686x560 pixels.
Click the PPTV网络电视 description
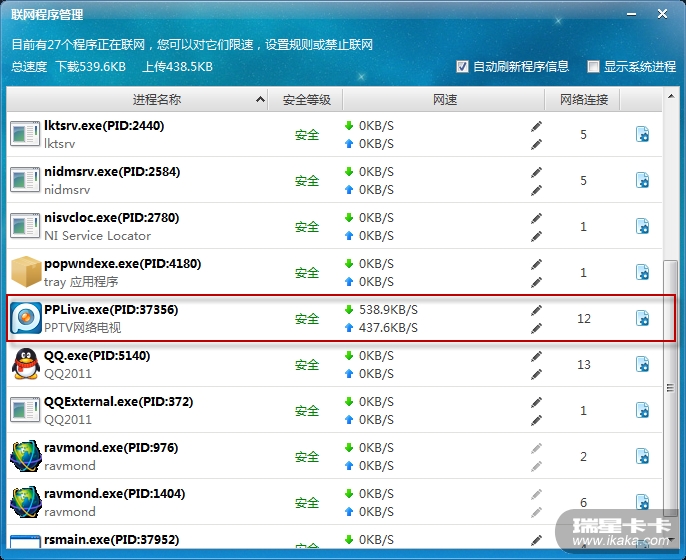click(x=82, y=328)
